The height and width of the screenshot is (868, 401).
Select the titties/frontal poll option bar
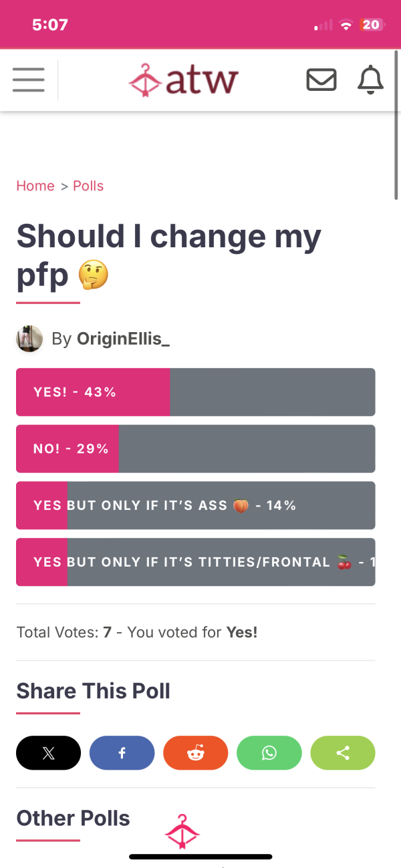pyautogui.click(x=196, y=562)
